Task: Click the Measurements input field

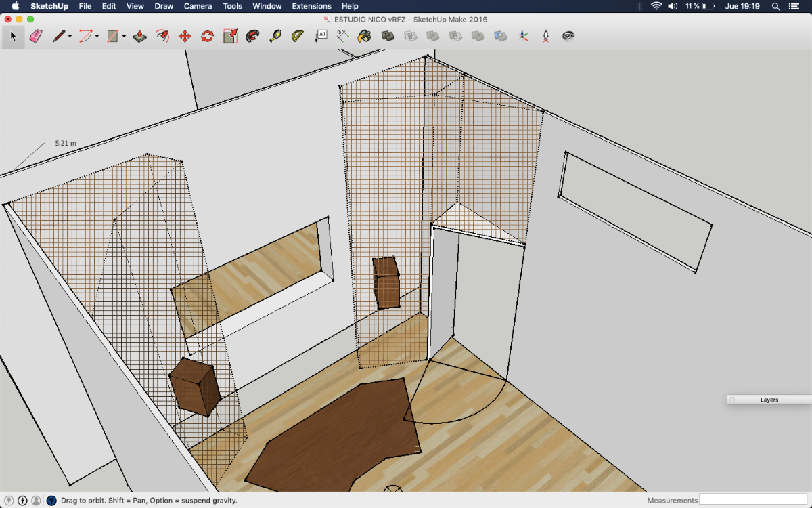Action: coord(753,500)
